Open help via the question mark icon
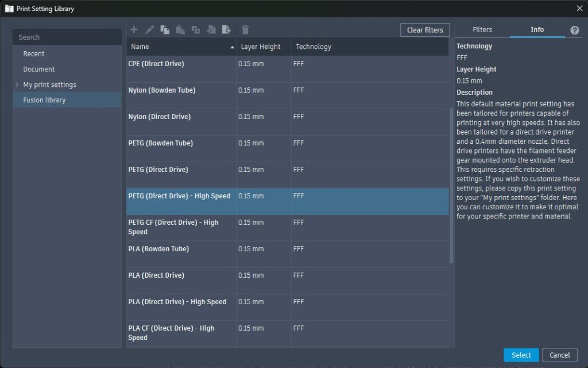The height and width of the screenshot is (368, 588). click(574, 30)
